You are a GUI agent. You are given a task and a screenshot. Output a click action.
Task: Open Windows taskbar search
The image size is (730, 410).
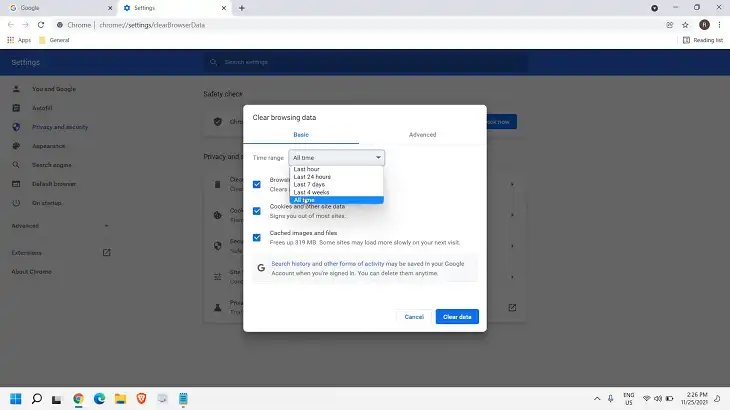(x=37, y=399)
